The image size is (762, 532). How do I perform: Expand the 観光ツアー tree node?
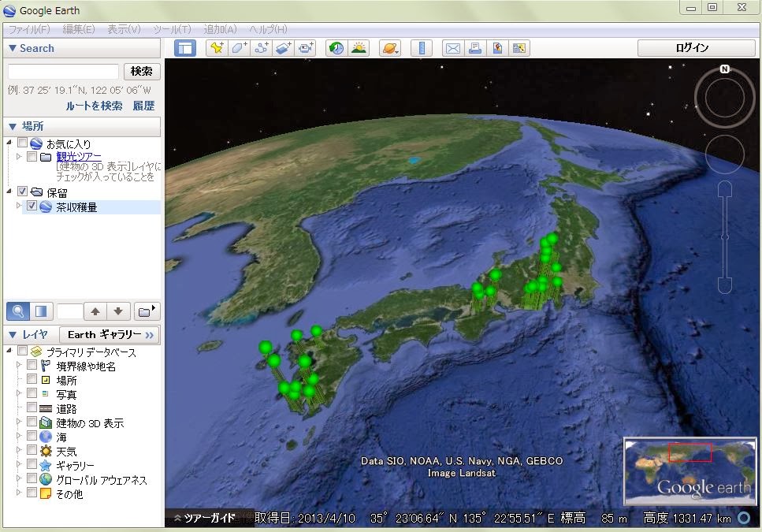[x=19, y=156]
